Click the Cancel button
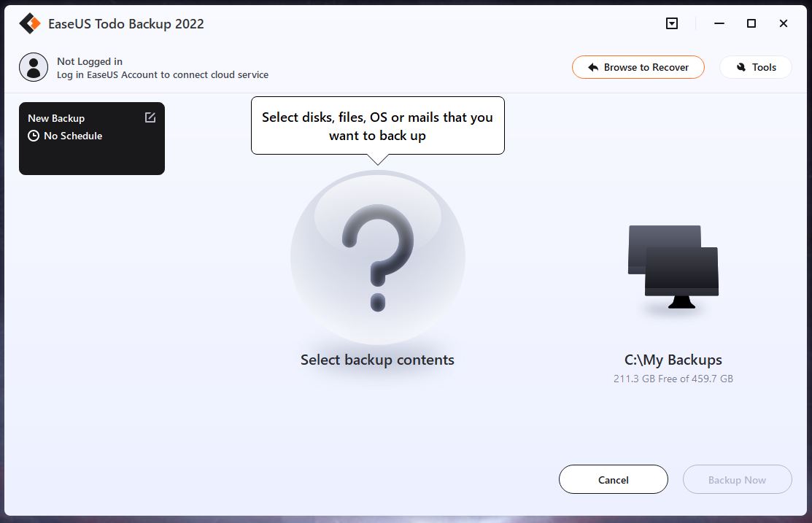 (x=613, y=479)
